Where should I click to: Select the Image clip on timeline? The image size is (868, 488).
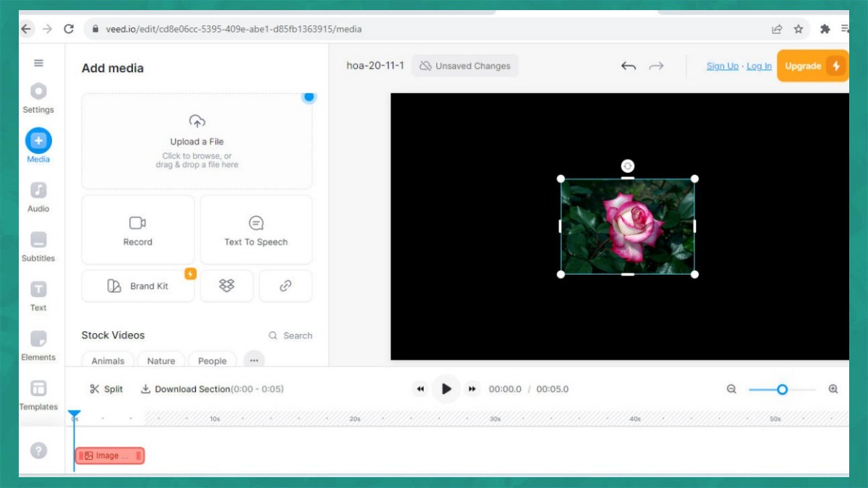[110, 455]
